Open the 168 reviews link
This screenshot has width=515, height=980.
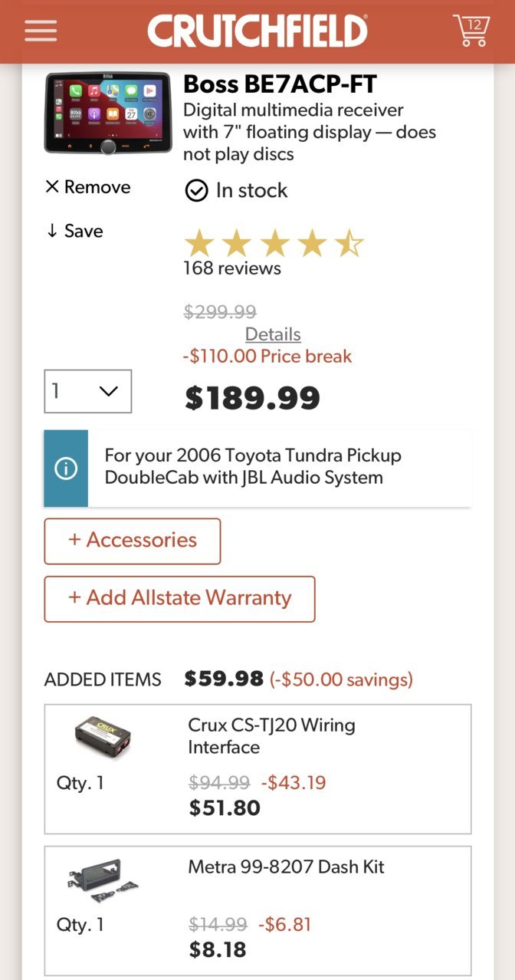coord(232,268)
